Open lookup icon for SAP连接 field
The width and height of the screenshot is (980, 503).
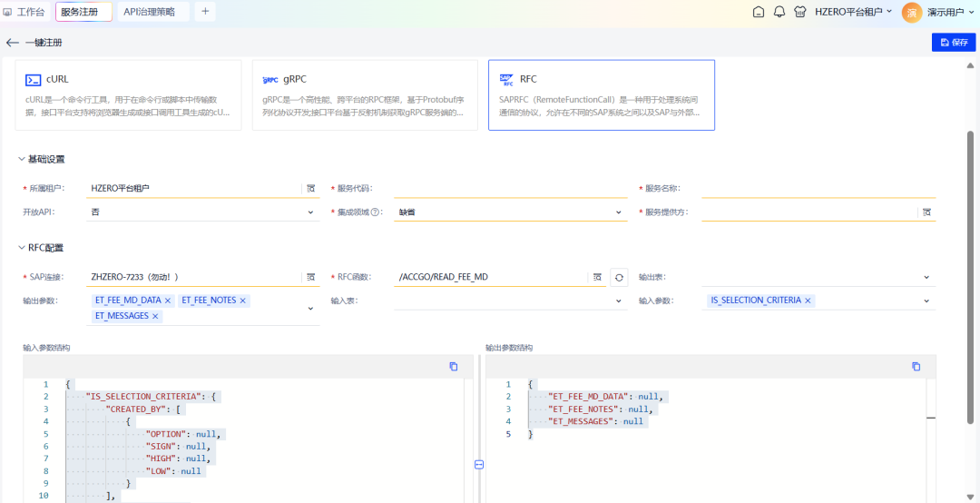(310, 277)
